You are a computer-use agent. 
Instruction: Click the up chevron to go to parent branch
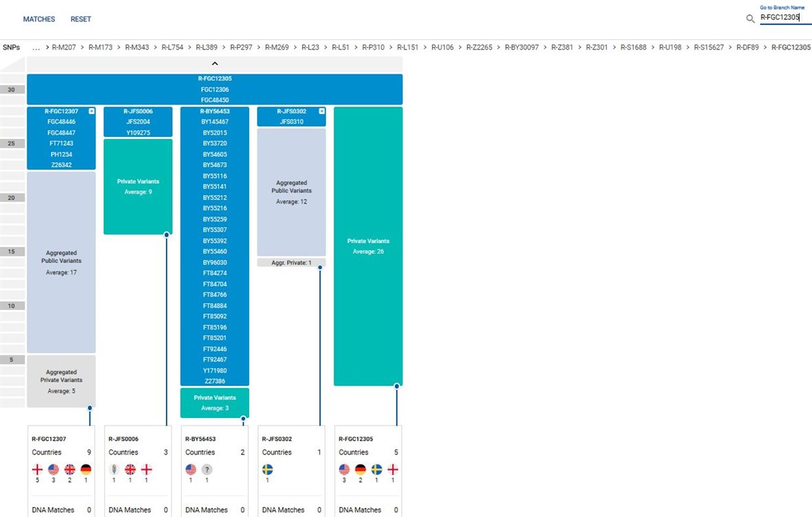click(215, 64)
